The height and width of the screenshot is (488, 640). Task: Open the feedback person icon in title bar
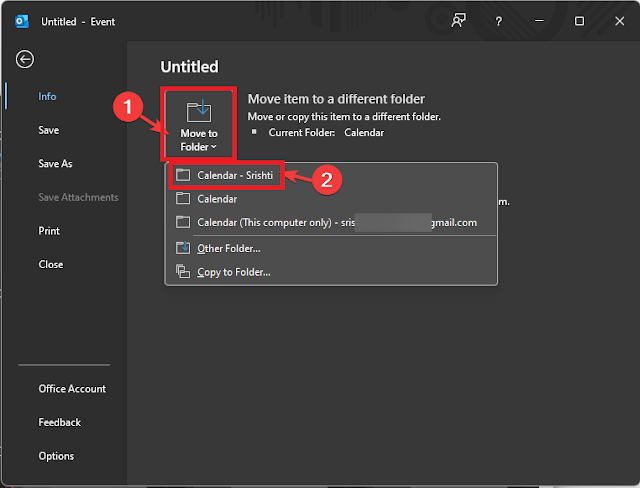click(x=458, y=20)
